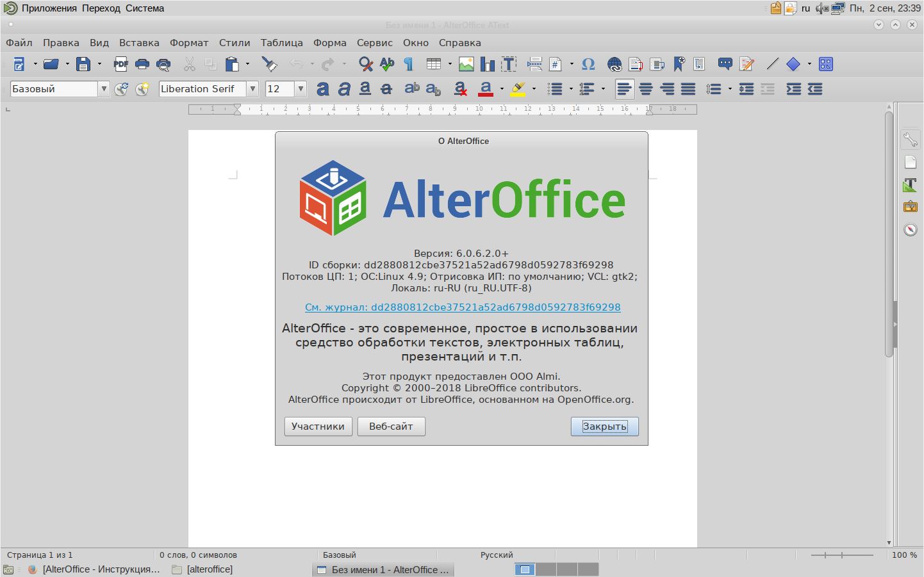The image size is (924, 577).
Task: Apply yellow highlighting color
Action: click(518, 89)
